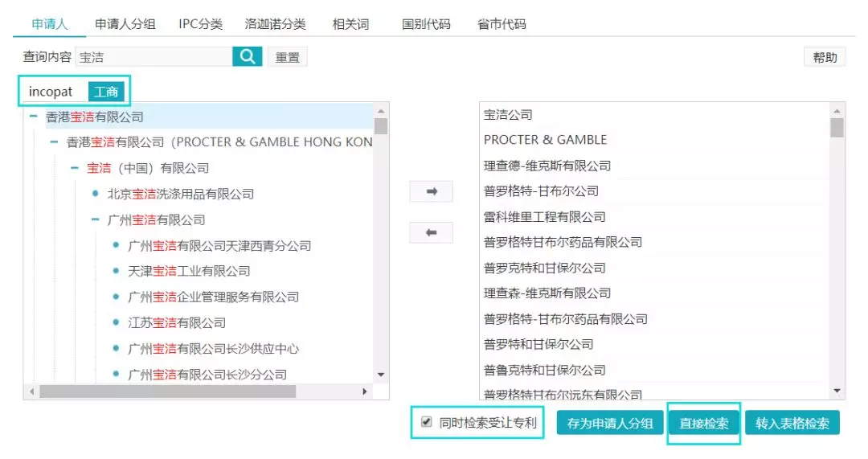Click the right arrow to add applicant
Screen dimensions: 868x459
432,191
